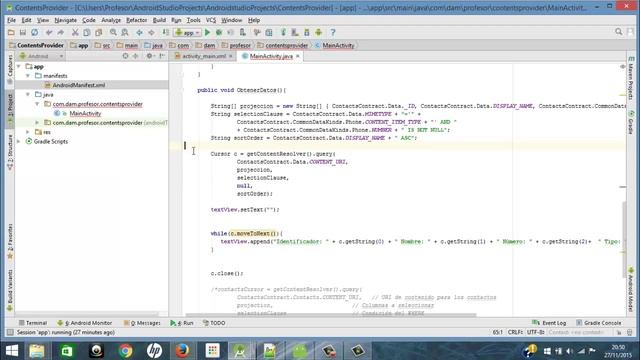
Task: Open the Build Variants side panel
Action: pos(10,290)
